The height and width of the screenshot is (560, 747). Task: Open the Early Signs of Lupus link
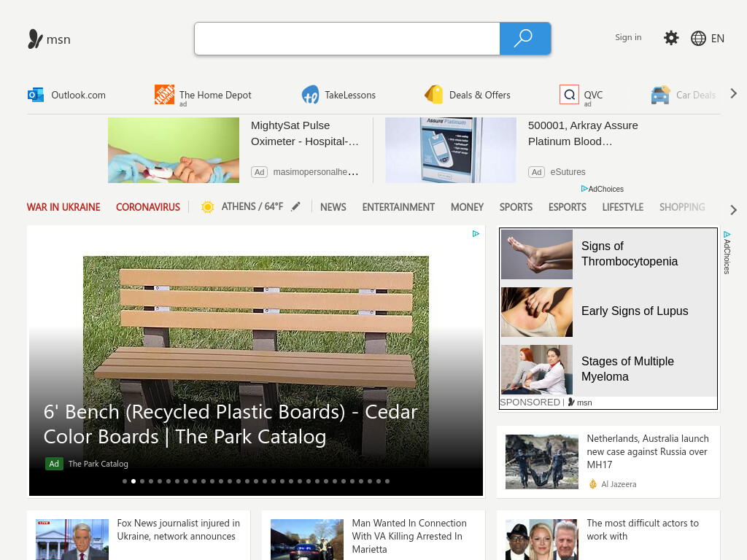[635, 311]
